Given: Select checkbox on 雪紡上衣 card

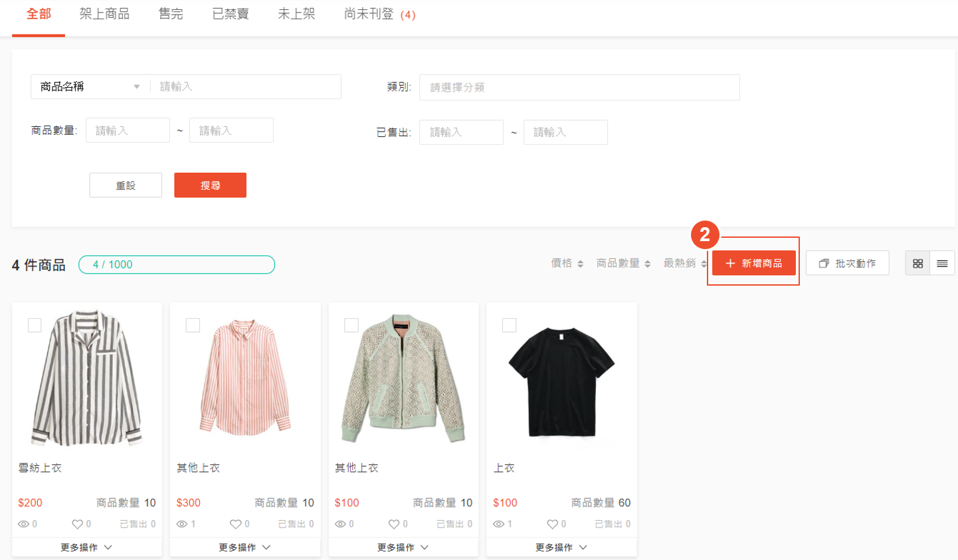Looking at the screenshot, I should (35, 325).
